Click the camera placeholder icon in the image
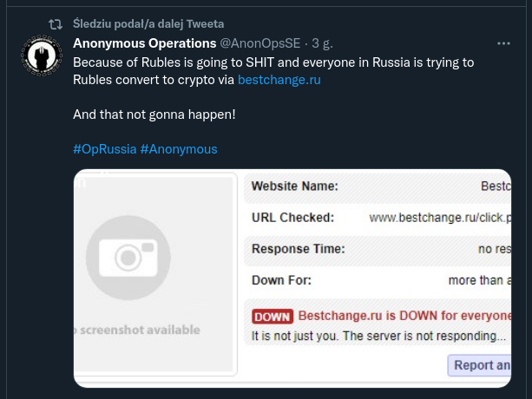This screenshot has height=399, width=532. [128, 258]
